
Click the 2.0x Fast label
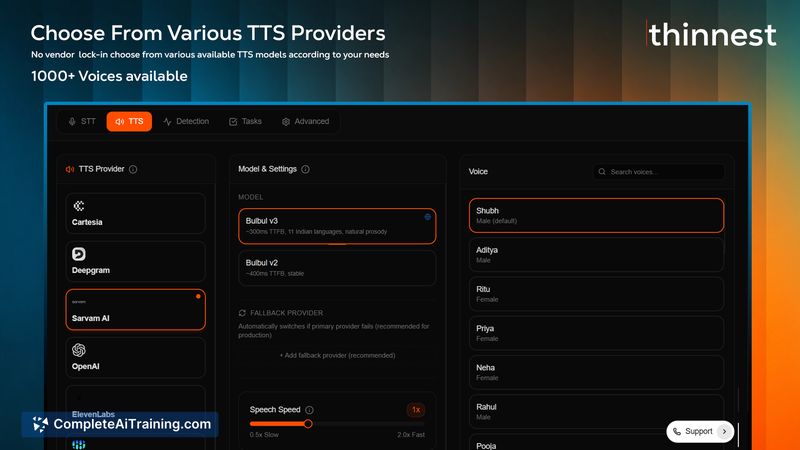411,435
